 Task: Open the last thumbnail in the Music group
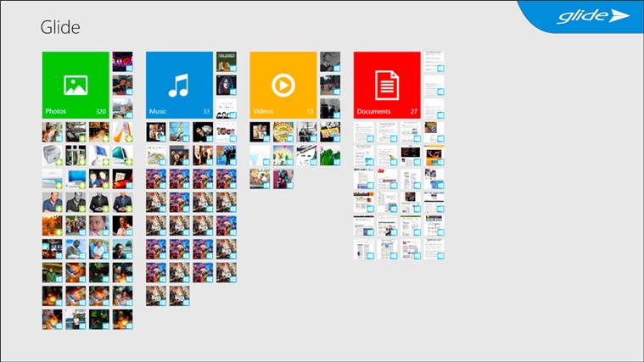[x=179, y=295]
